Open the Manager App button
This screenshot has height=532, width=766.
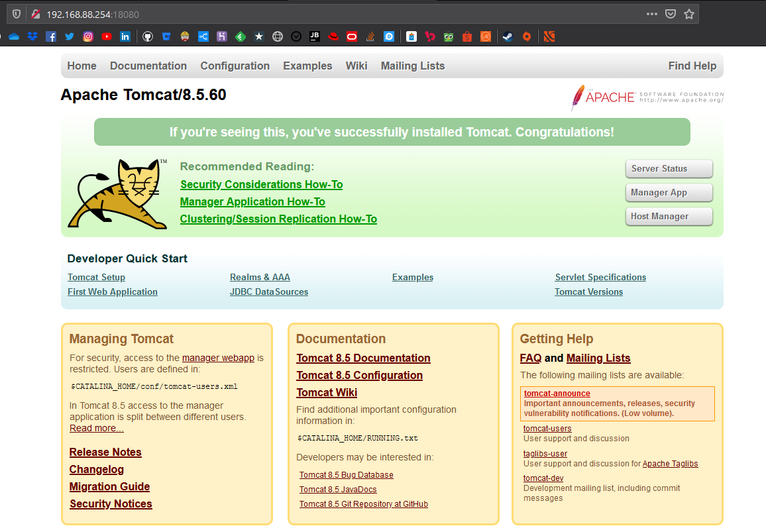[669, 193]
